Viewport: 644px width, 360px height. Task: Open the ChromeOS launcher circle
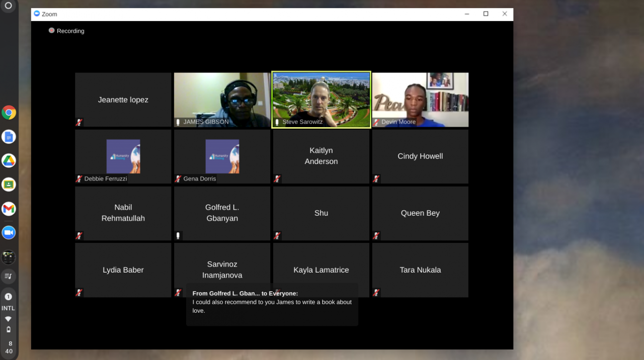[x=9, y=6]
